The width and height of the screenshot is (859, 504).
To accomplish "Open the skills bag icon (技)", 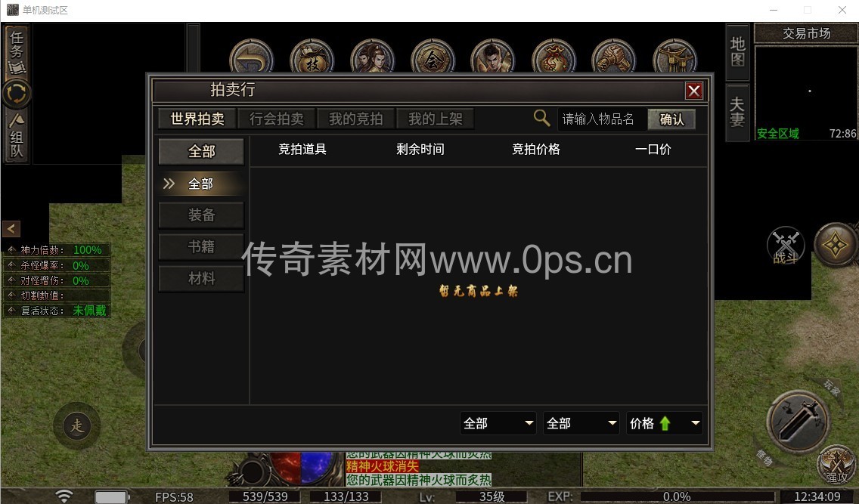I will click(x=312, y=57).
